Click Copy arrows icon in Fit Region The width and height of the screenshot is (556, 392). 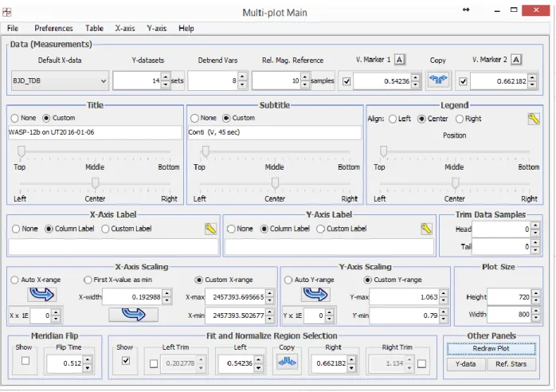point(287,363)
